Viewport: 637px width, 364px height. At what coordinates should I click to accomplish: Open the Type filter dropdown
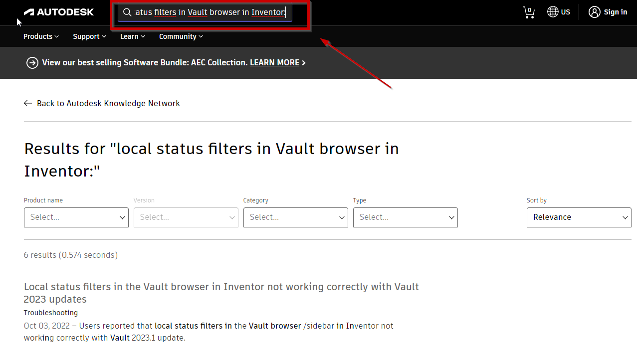pos(405,217)
